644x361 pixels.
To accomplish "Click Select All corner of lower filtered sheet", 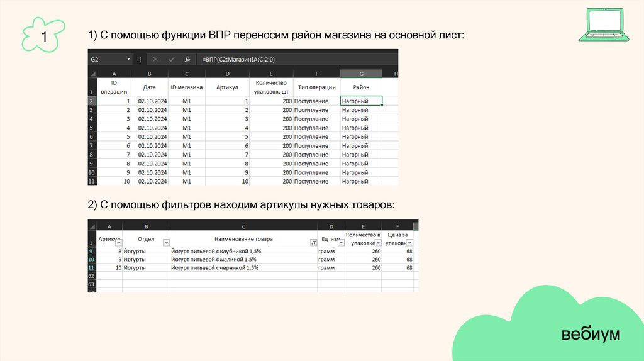I will click(x=92, y=226).
